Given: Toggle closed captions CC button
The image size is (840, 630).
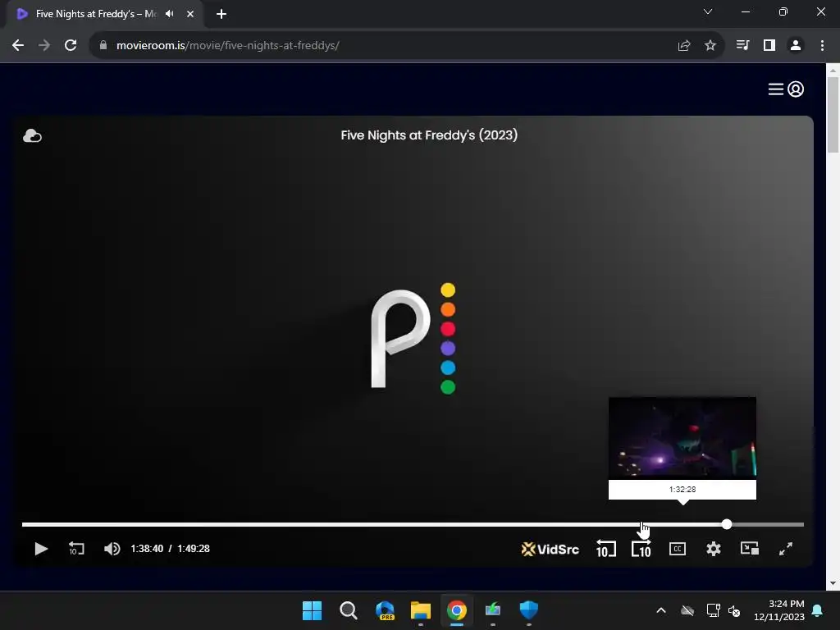Looking at the screenshot, I should pos(678,549).
